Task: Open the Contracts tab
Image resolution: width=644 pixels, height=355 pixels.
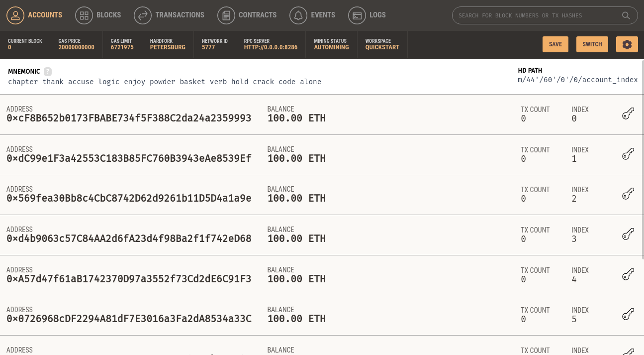Action: [247, 15]
